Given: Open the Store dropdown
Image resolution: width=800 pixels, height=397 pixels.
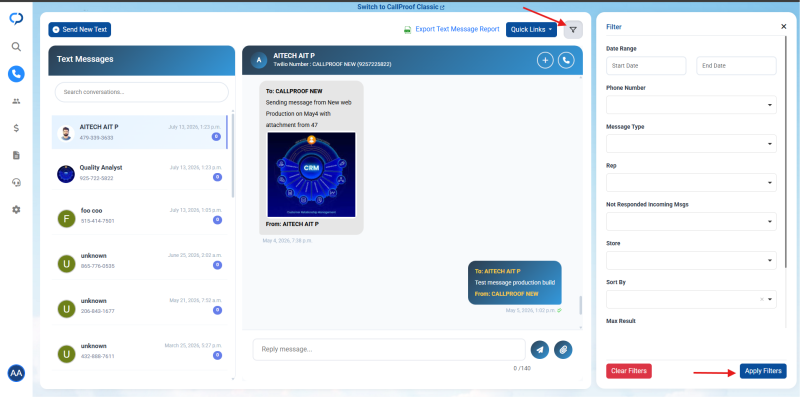Looking at the screenshot, I should [x=691, y=260].
